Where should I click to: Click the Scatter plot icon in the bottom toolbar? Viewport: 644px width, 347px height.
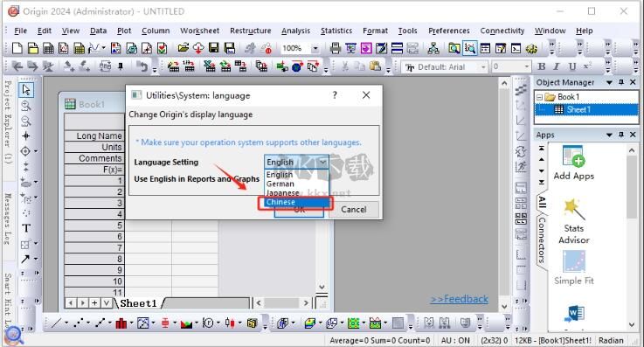coord(78,323)
